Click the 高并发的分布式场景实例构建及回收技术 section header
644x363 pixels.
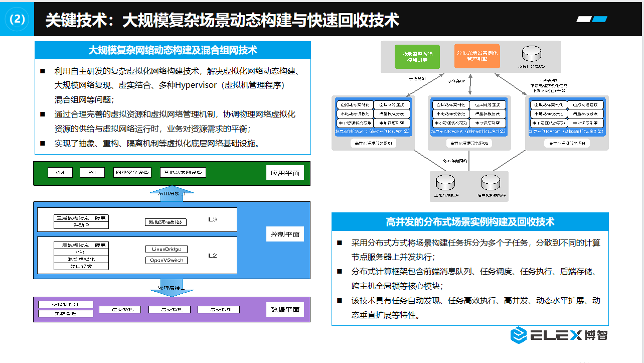tap(470, 222)
